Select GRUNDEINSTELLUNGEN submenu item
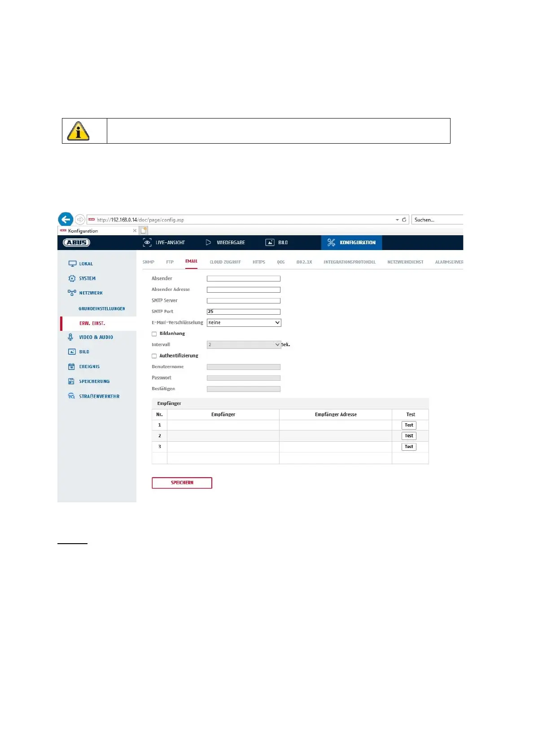 102,309
